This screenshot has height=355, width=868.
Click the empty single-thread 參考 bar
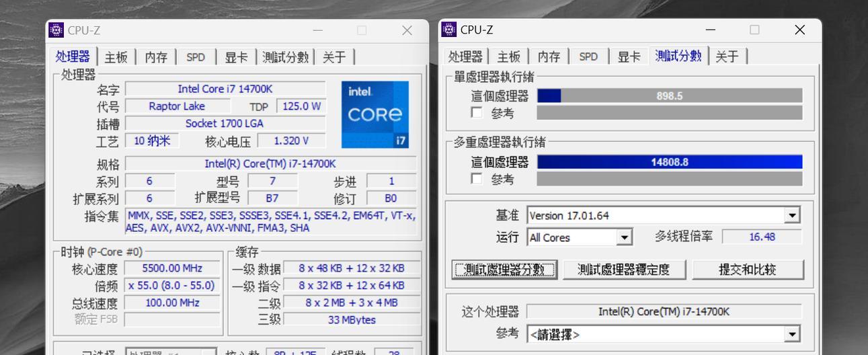pos(670,113)
